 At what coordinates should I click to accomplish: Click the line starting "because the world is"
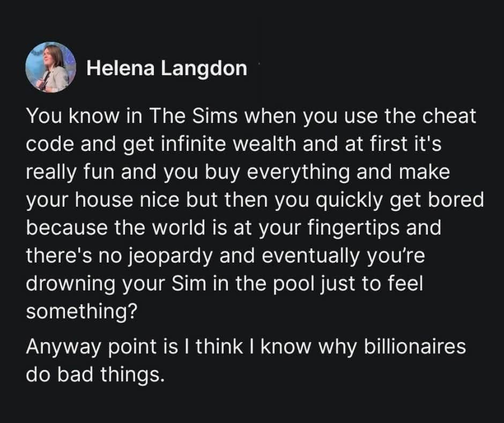point(233,229)
